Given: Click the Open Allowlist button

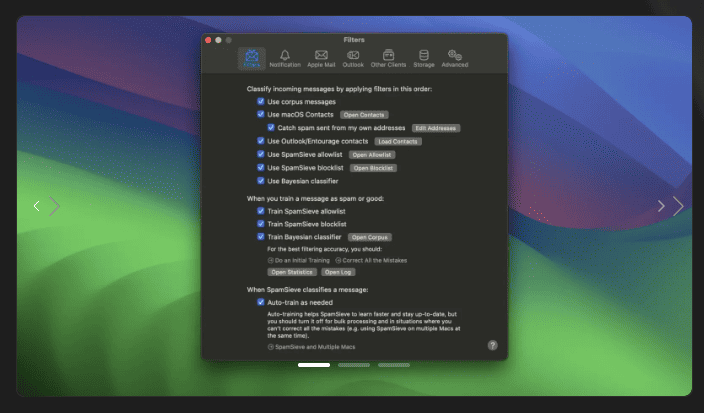Looking at the screenshot, I should [x=372, y=155].
